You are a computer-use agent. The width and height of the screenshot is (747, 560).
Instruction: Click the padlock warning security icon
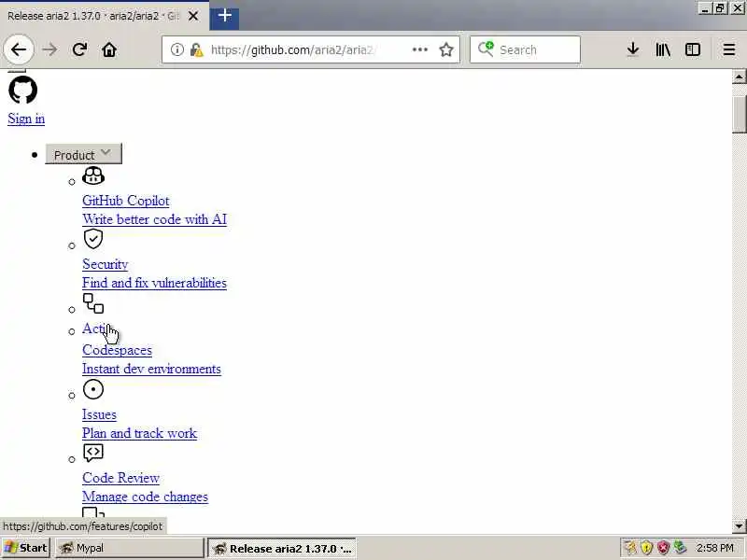pos(196,49)
